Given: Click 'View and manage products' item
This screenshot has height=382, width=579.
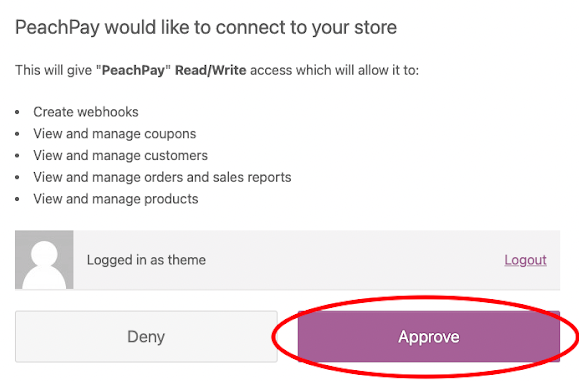Looking at the screenshot, I should click(x=116, y=199).
